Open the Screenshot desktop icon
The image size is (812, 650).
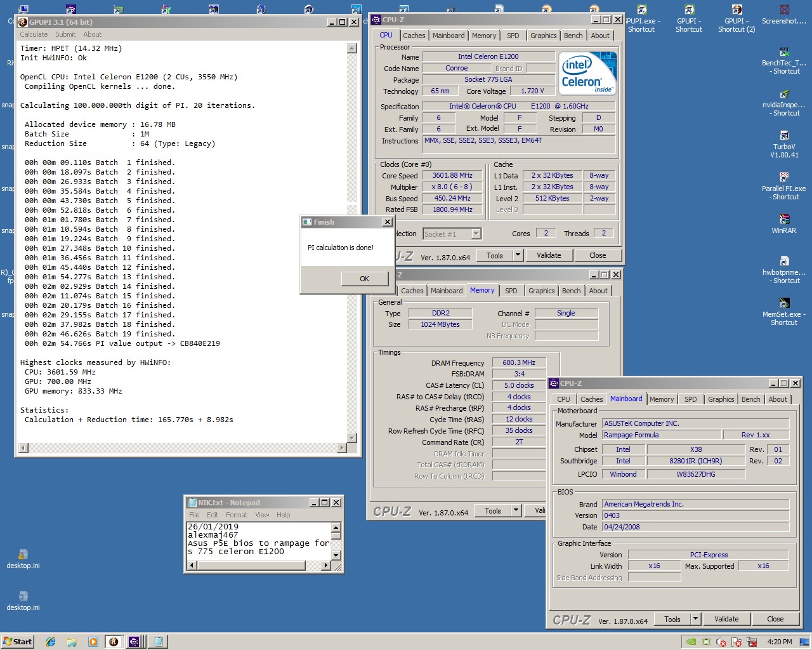(784, 15)
